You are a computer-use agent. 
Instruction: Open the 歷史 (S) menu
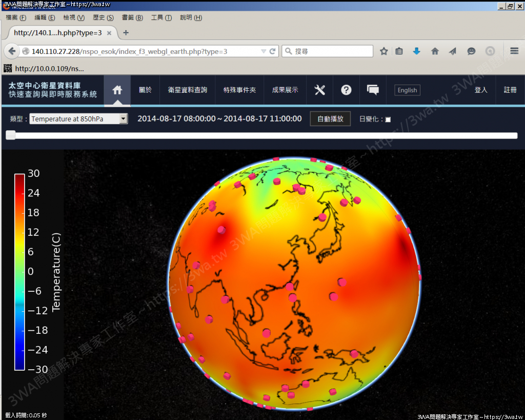103,17
